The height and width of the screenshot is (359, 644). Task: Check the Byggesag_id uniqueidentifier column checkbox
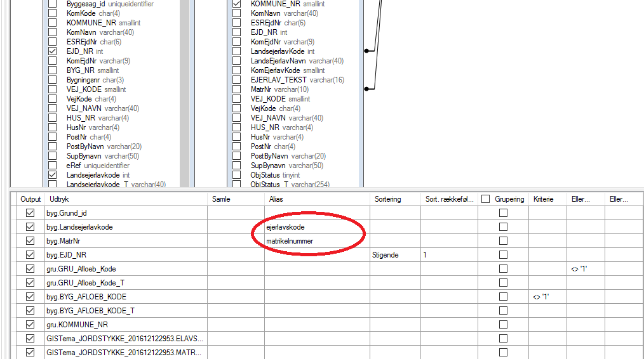pos(53,4)
